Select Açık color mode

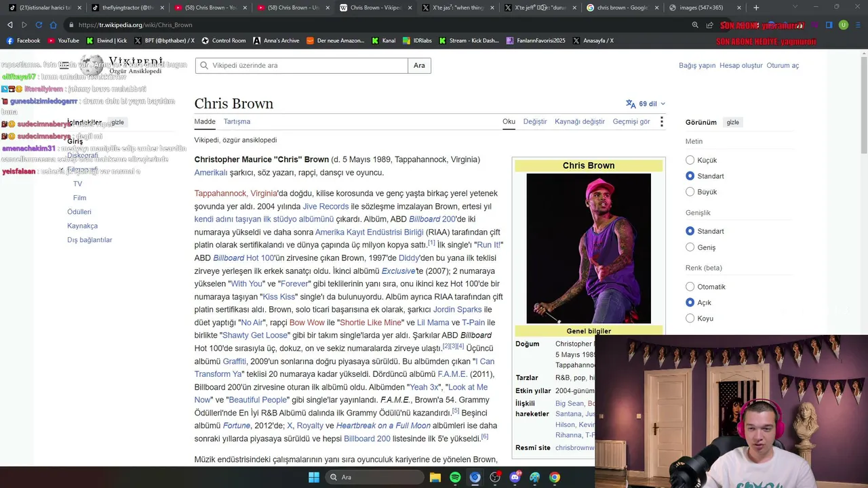(x=690, y=302)
